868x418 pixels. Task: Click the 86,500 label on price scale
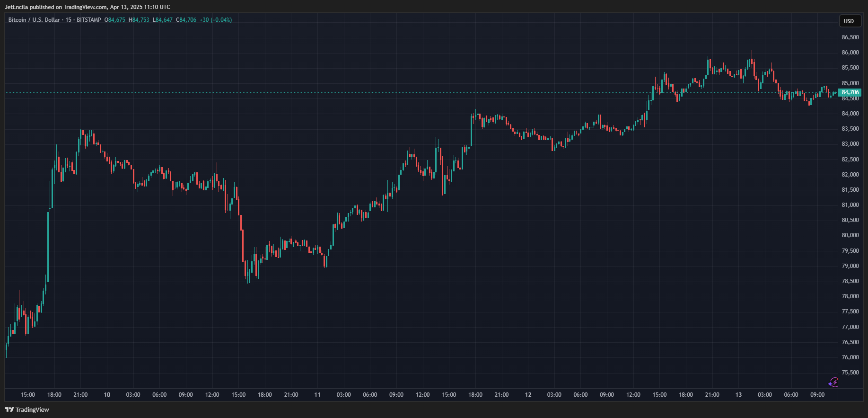pos(850,37)
